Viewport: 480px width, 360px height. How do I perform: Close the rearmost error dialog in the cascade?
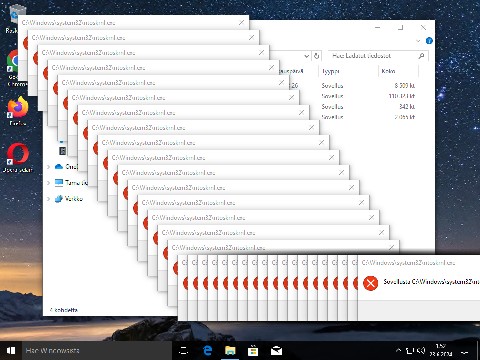[x=241, y=23]
